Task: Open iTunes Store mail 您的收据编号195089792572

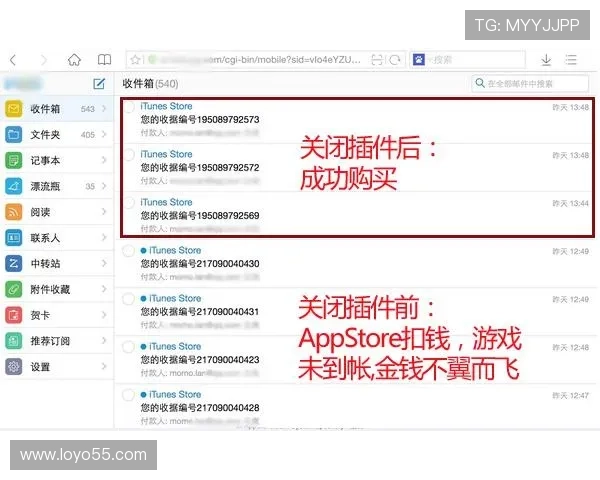Action: 356,168
